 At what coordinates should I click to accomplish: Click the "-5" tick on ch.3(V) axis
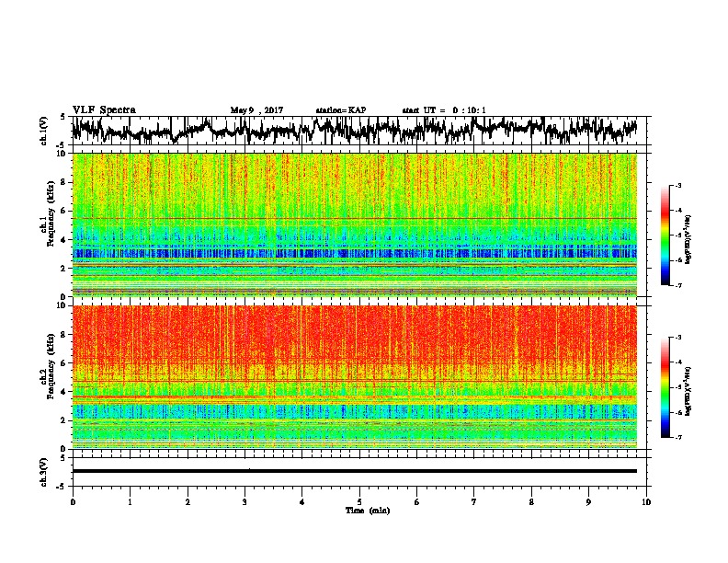click(x=63, y=487)
